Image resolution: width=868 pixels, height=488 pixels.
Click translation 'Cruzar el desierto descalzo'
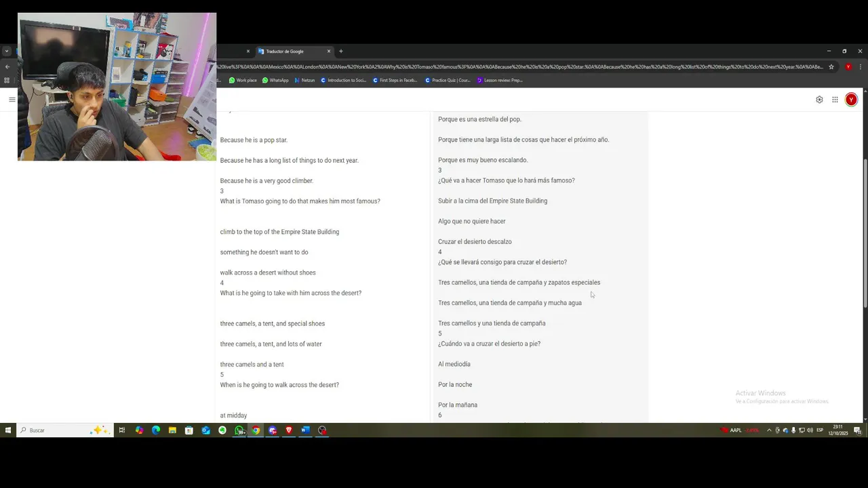475,242
